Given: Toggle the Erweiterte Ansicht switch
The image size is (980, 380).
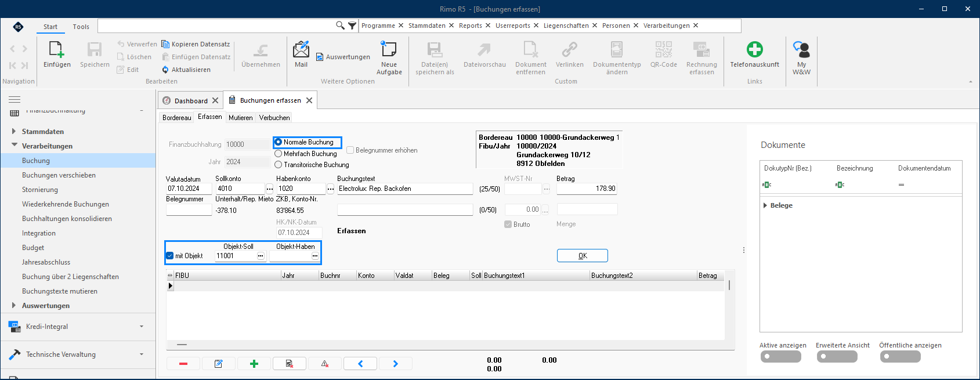Looking at the screenshot, I should click(837, 357).
